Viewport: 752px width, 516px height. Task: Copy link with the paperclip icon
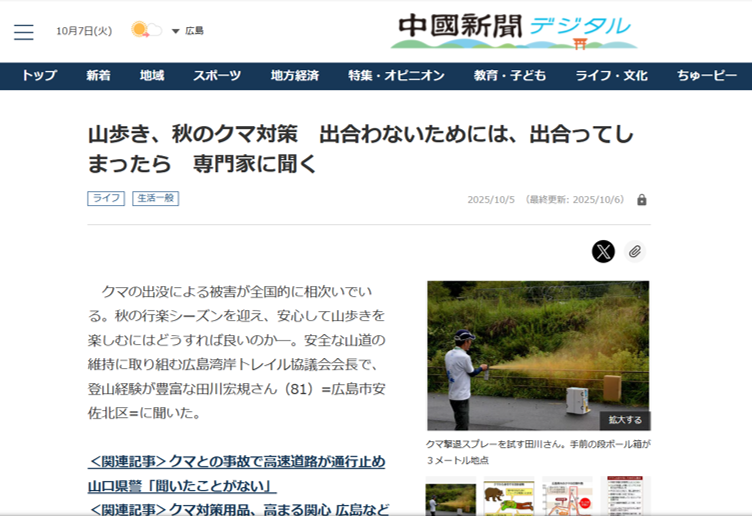coord(635,251)
